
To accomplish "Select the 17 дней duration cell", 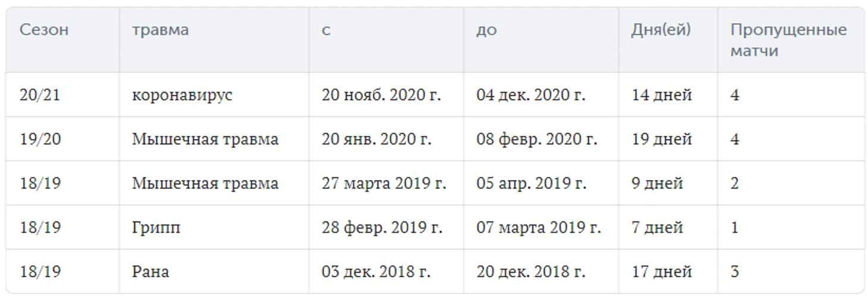I will click(662, 271).
